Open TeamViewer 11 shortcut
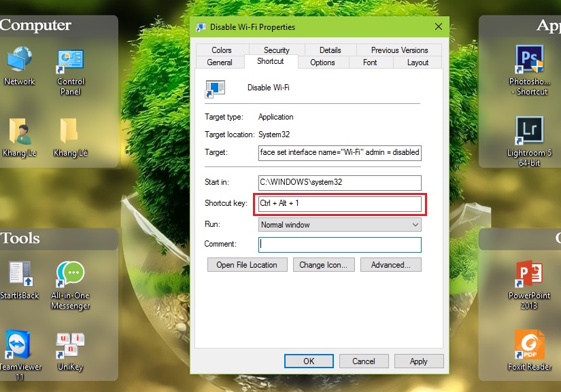The height and width of the screenshot is (392, 561). point(18,355)
